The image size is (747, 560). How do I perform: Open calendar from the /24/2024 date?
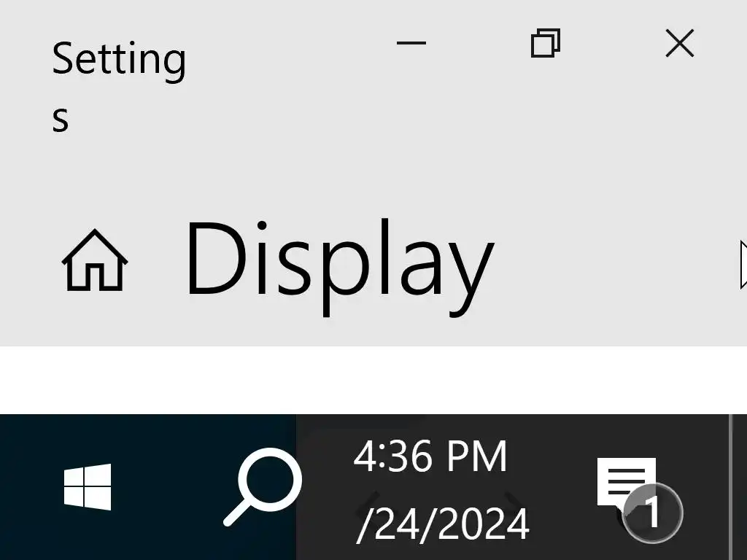point(443,525)
